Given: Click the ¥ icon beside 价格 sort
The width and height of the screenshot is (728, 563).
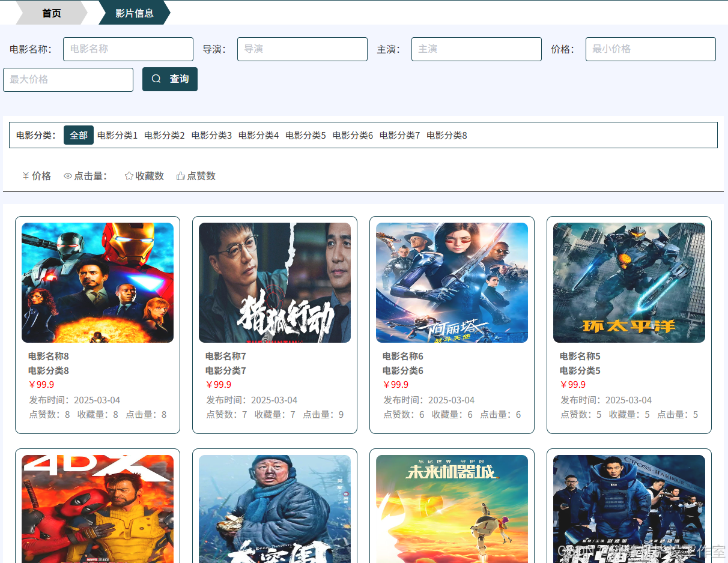Looking at the screenshot, I should 26,176.
